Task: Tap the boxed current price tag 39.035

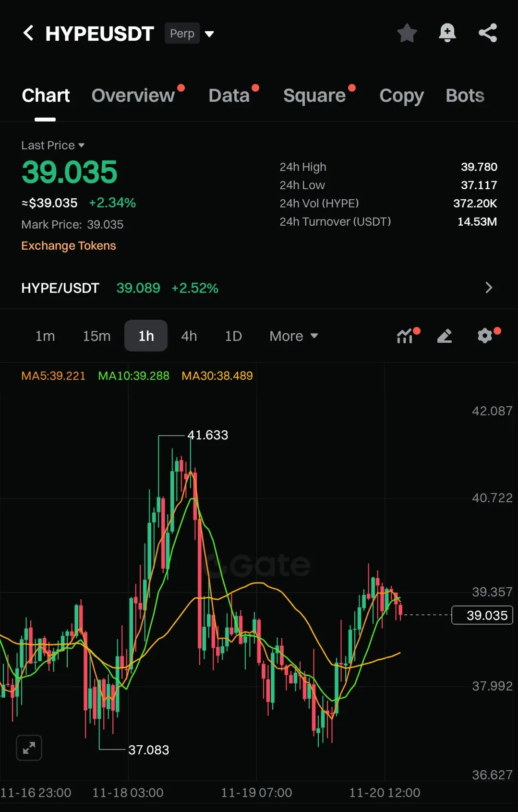Action: [482, 615]
